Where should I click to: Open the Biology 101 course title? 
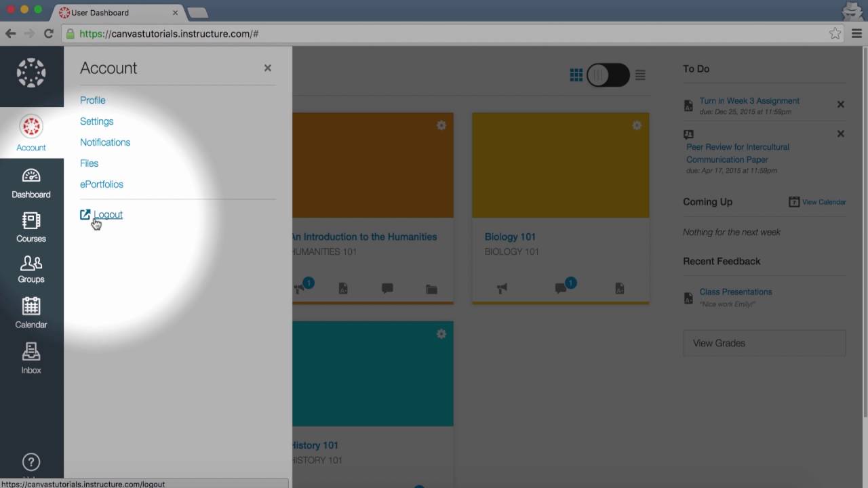pos(510,237)
